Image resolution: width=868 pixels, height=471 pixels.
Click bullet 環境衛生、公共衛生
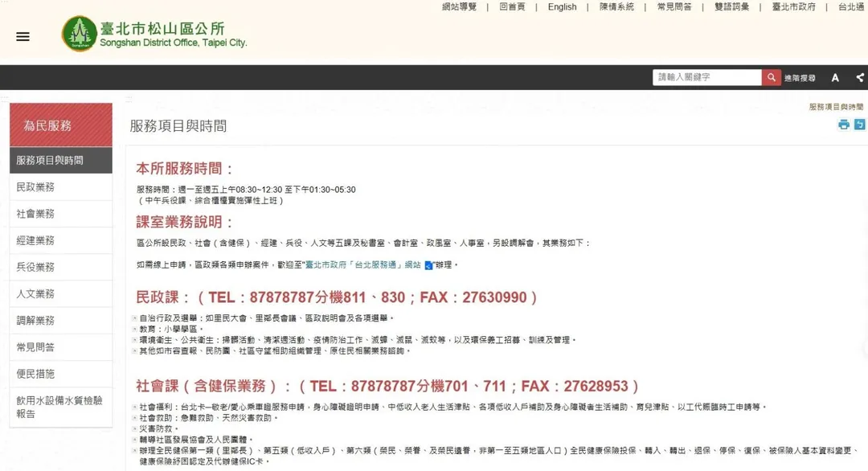[x=358, y=340]
